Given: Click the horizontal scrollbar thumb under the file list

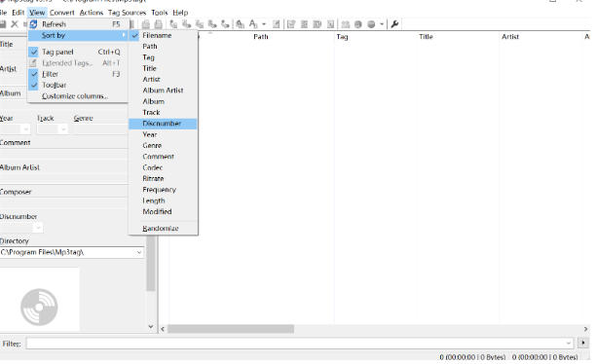Looking at the screenshot, I should 231,329.
